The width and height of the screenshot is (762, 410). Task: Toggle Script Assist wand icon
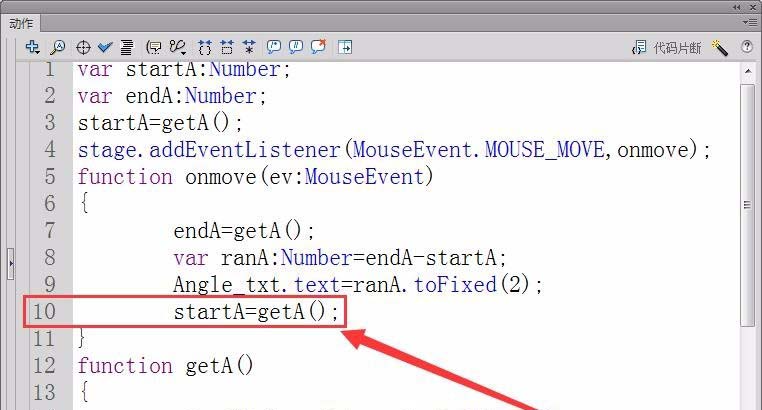720,48
